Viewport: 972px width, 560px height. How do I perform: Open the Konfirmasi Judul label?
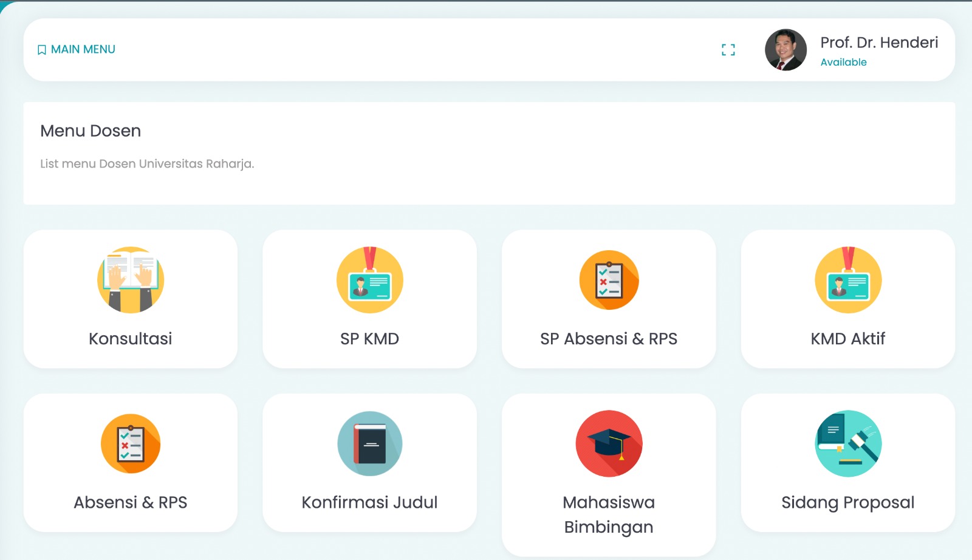pos(369,502)
